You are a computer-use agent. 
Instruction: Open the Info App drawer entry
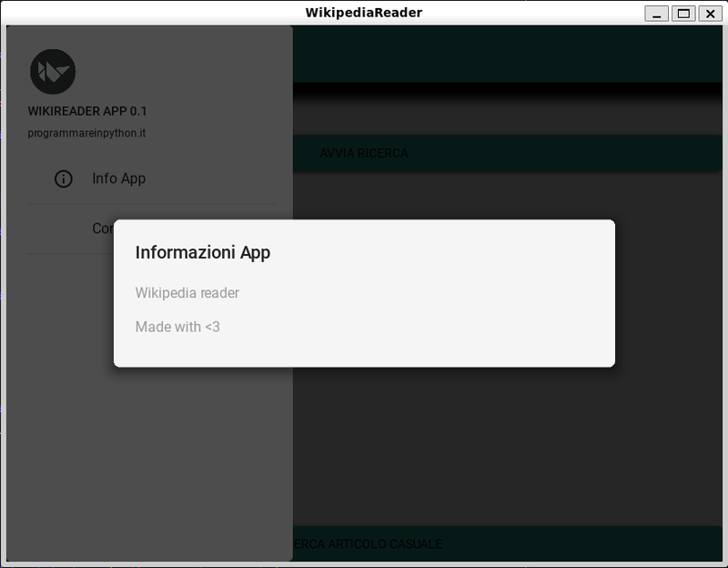click(x=151, y=178)
